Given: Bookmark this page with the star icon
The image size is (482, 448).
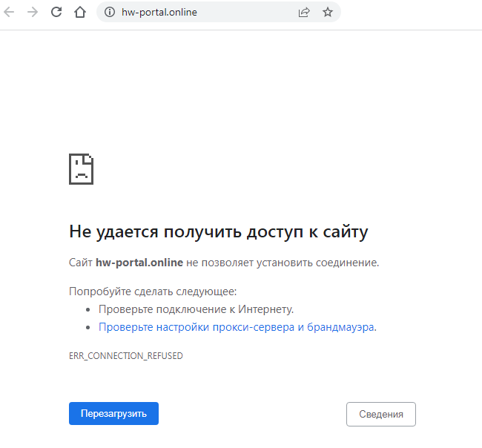Looking at the screenshot, I should pos(327,12).
